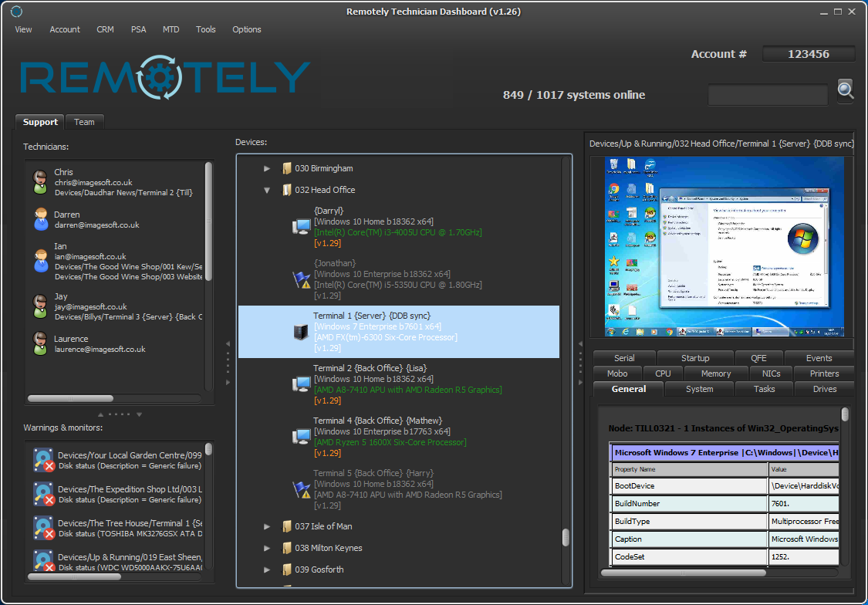The height and width of the screenshot is (605, 868).
Task: Open the Memory tab
Action: 715,373
